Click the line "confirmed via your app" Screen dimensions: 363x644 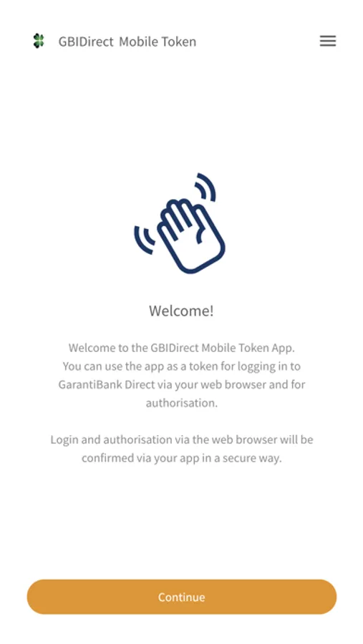[181, 459]
